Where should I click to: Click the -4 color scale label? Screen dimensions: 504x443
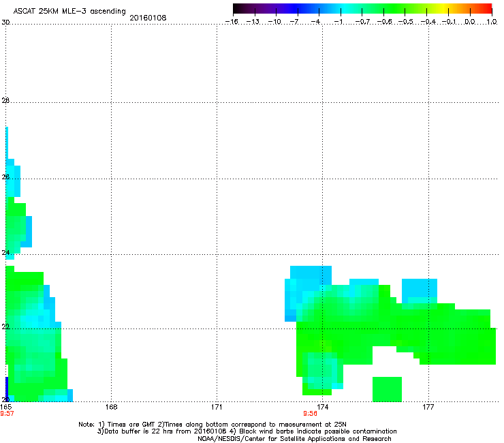(315, 22)
